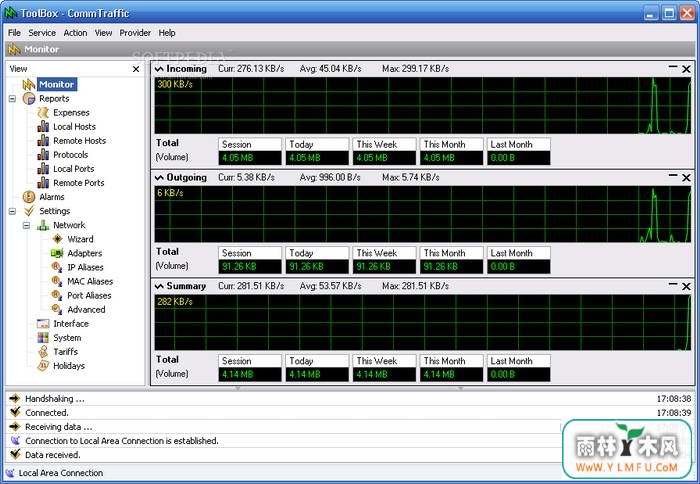Collapse the Incoming panel chevron
This screenshot has width=700, height=484.
tap(159, 69)
